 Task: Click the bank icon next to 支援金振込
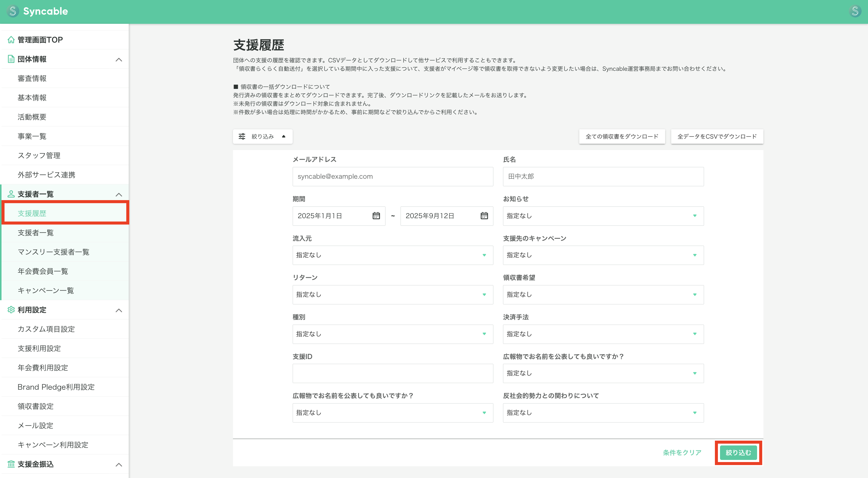(11, 464)
